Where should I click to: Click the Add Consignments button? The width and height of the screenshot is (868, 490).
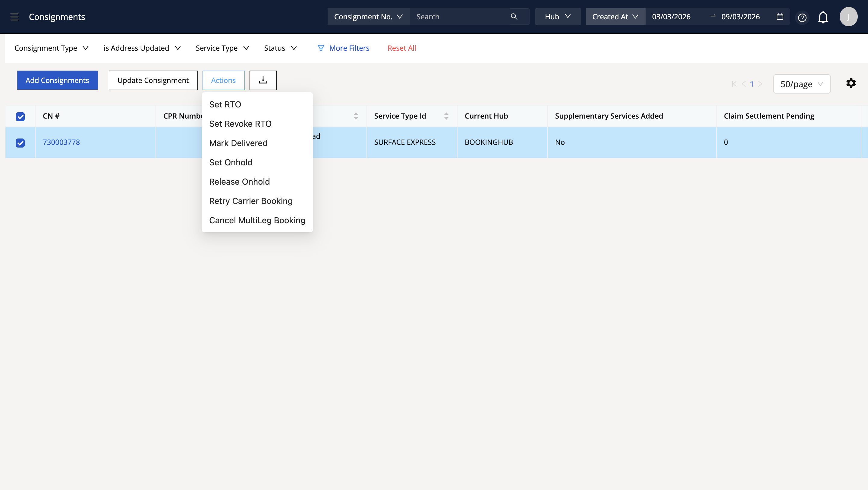click(57, 80)
